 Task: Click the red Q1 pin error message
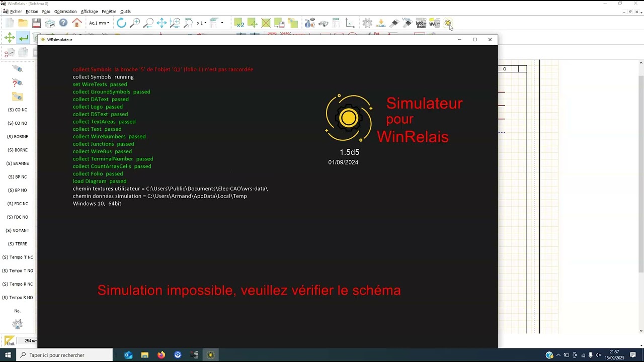[163, 69]
